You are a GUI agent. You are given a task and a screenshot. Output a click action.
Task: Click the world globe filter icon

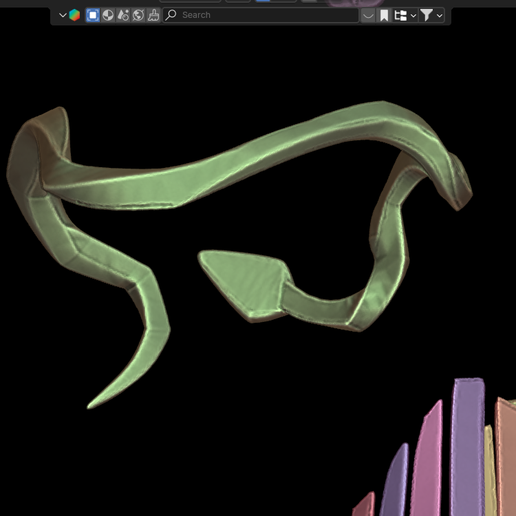[138, 15]
